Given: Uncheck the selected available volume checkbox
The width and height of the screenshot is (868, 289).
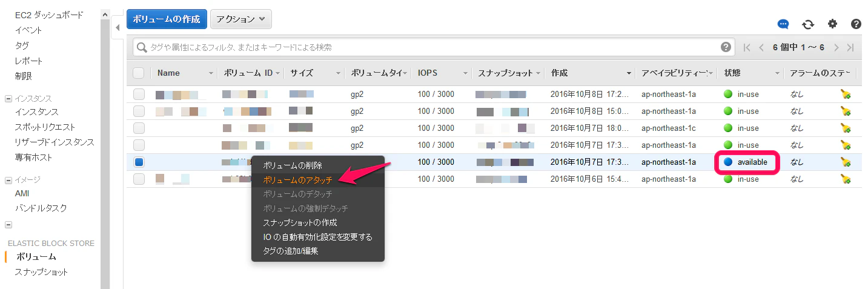Looking at the screenshot, I should pos(139,162).
